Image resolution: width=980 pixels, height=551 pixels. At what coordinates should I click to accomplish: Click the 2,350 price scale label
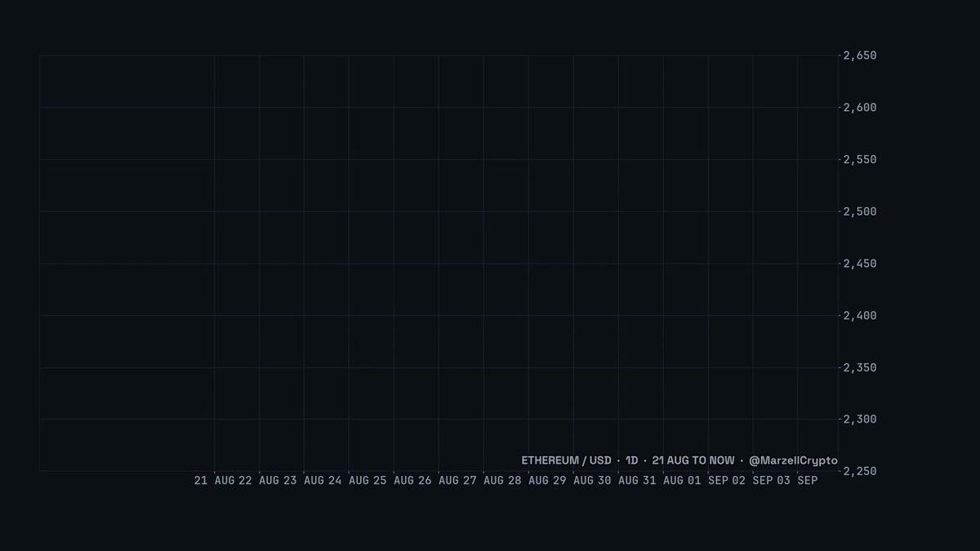tap(860, 367)
